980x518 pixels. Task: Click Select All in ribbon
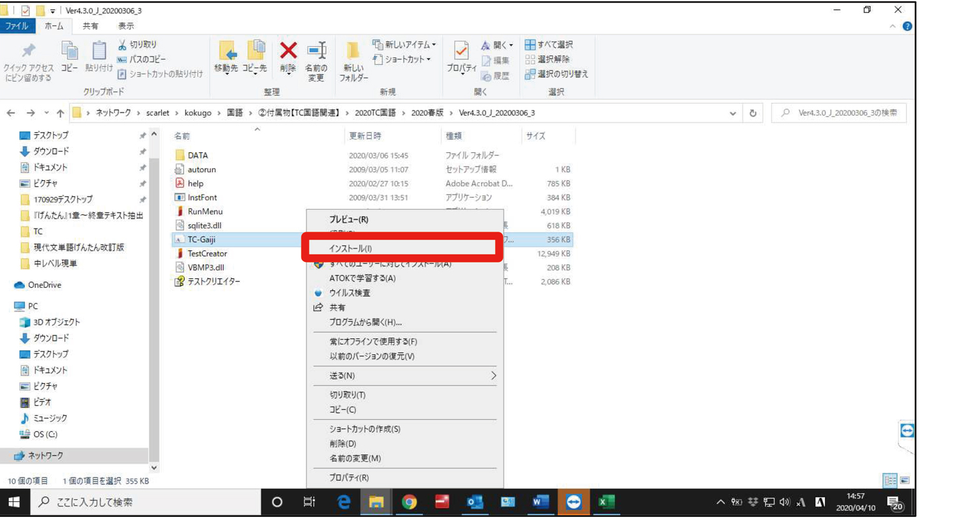[549, 44]
